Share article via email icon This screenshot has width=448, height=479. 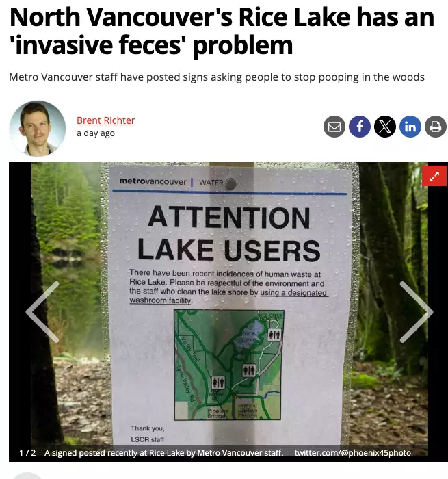pyautogui.click(x=334, y=127)
